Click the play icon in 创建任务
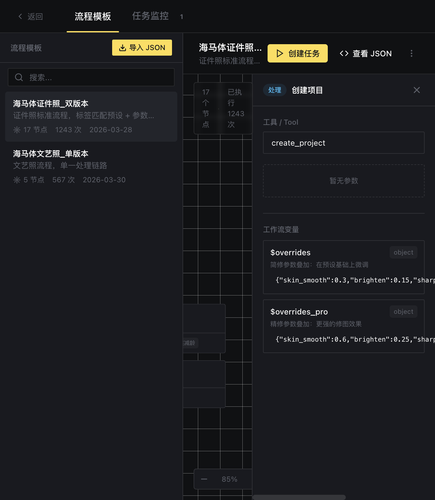Viewport: 435px width, 500px height. (280, 53)
